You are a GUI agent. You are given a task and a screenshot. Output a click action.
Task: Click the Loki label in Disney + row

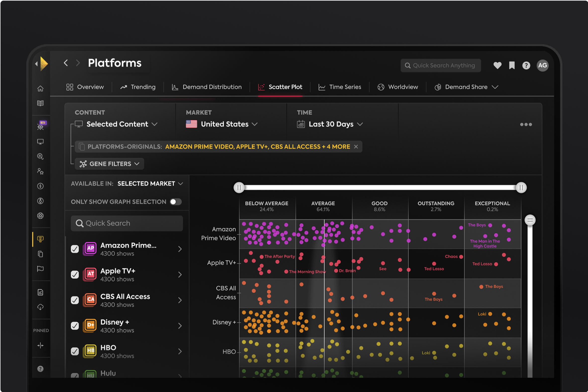(482, 314)
